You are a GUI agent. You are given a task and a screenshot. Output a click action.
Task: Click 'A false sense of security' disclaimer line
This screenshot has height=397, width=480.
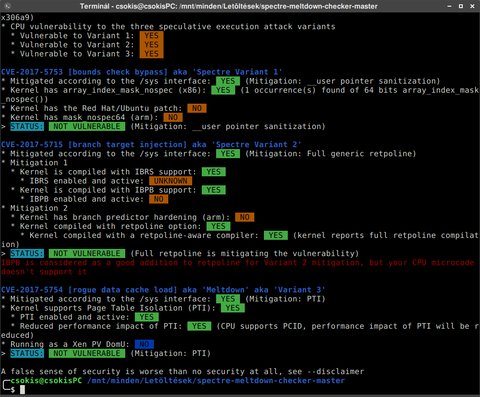[182, 371]
